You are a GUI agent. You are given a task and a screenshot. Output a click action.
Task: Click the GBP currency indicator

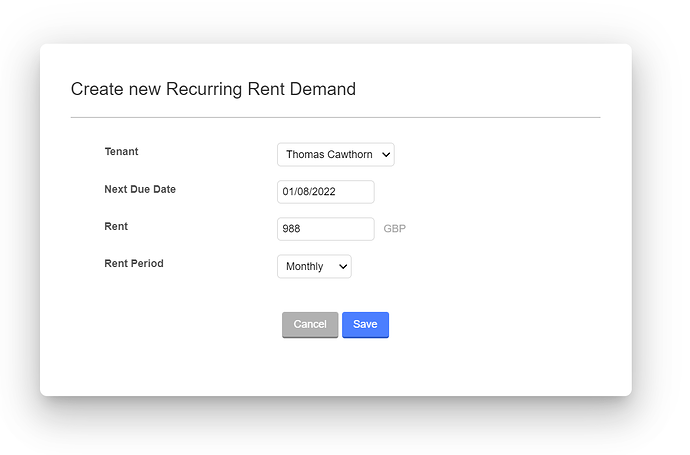[394, 229]
